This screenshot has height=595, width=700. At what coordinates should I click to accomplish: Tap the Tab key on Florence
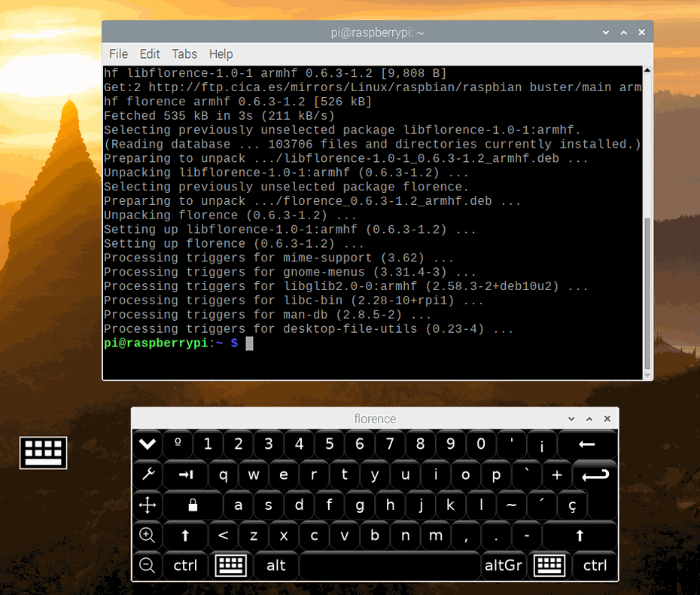click(185, 474)
